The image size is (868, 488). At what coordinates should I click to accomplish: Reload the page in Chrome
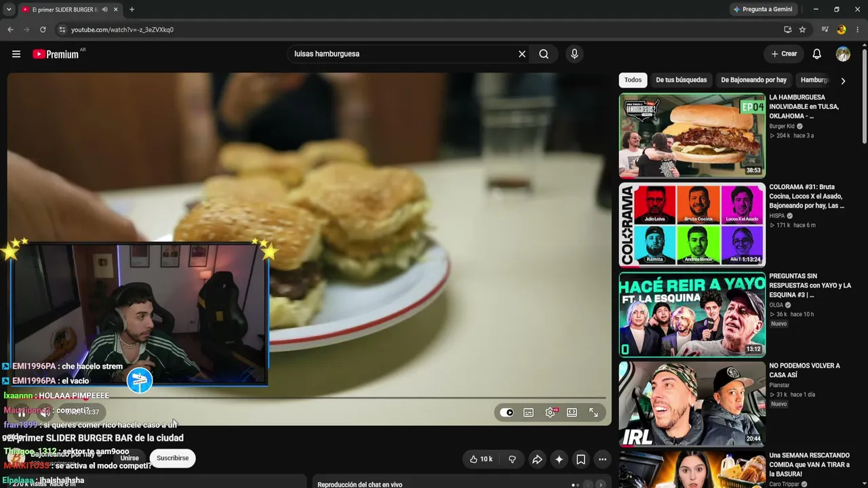[43, 30]
